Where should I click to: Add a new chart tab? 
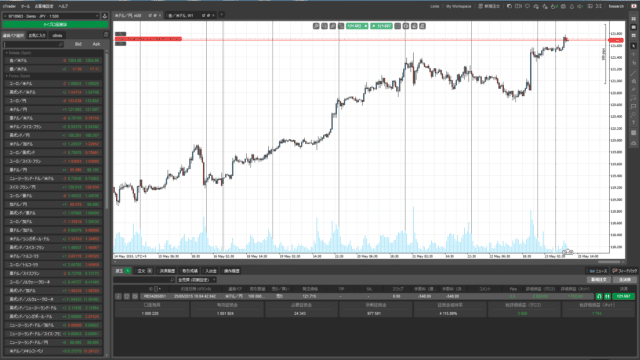coord(221,15)
